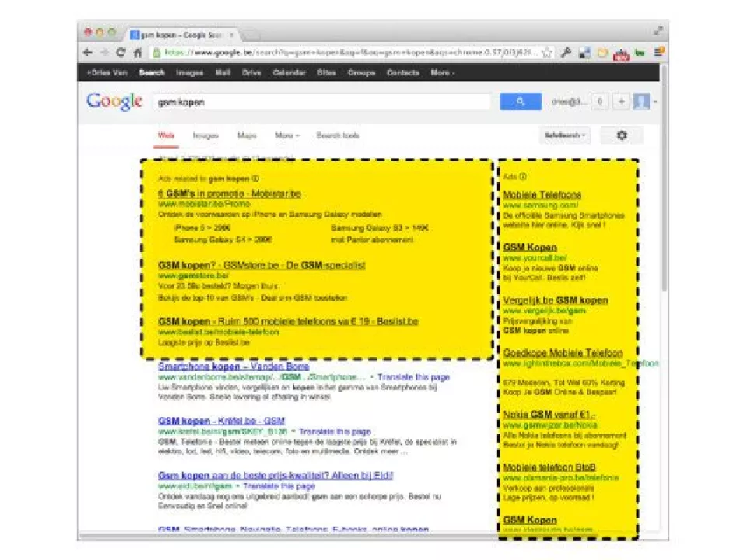The width and height of the screenshot is (747, 560).
Task: Go to the browser home icon
Action: pyautogui.click(x=138, y=52)
